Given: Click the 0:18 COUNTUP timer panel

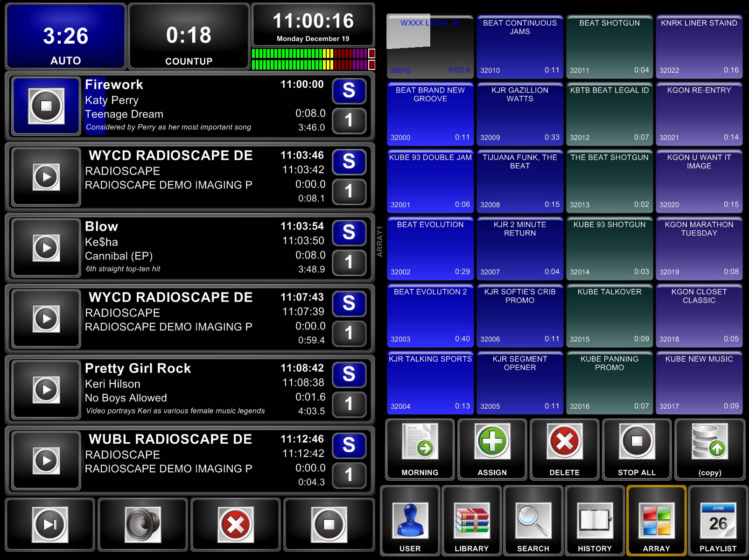Looking at the screenshot, I should coord(189,36).
